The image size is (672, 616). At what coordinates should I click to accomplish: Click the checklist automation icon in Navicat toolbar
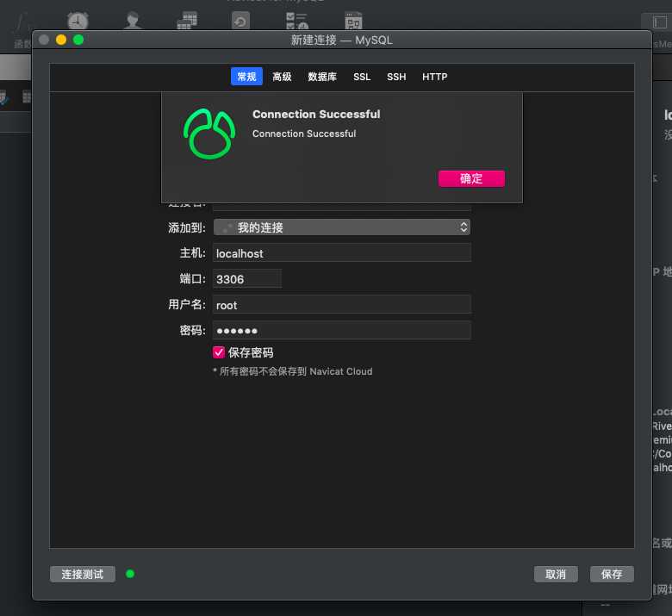pos(297,21)
